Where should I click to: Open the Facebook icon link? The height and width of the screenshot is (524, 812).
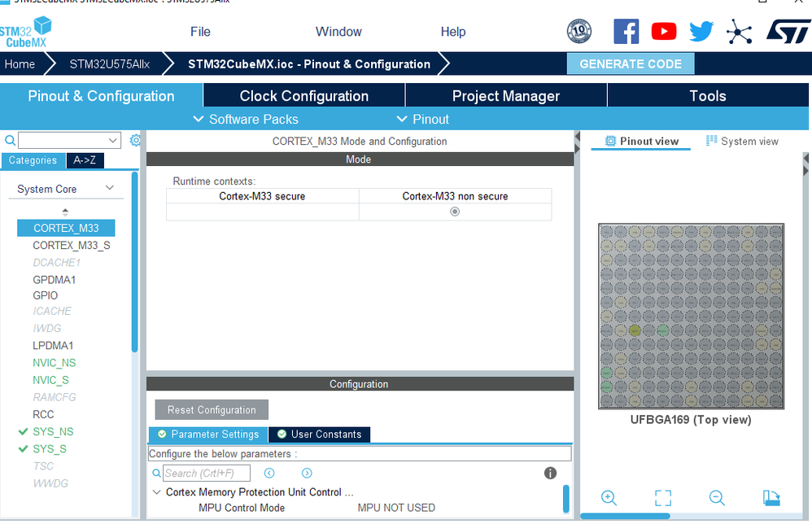pyautogui.click(x=626, y=31)
